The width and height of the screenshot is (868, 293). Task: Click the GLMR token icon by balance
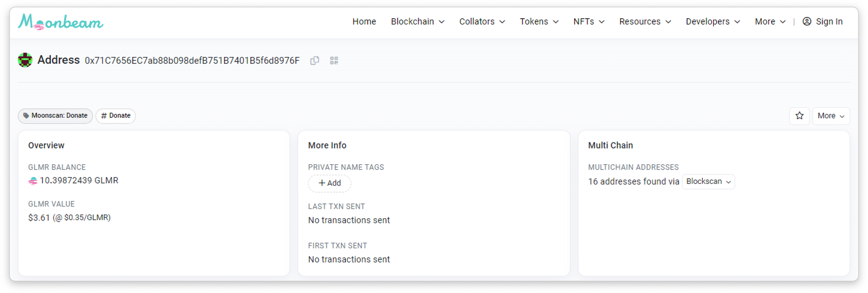click(33, 181)
